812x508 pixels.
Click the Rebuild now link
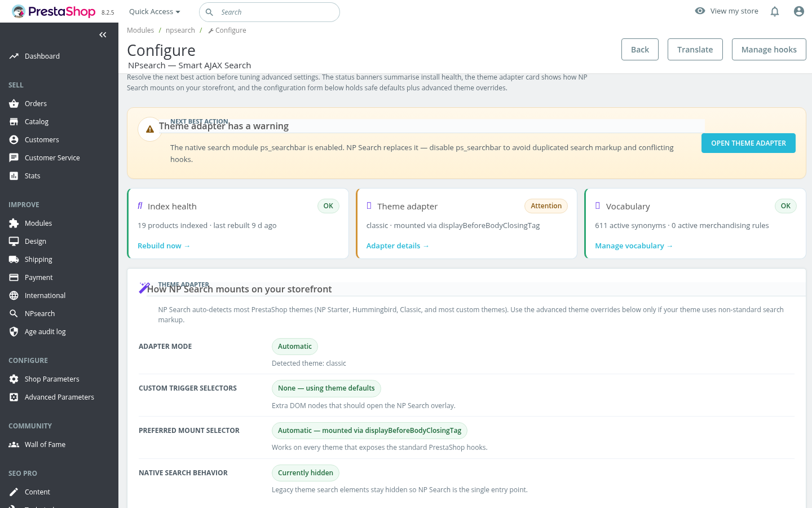click(164, 246)
